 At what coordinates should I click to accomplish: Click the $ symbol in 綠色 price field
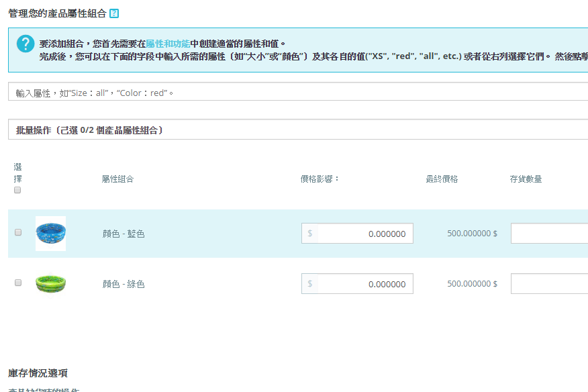pyautogui.click(x=309, y=284)
